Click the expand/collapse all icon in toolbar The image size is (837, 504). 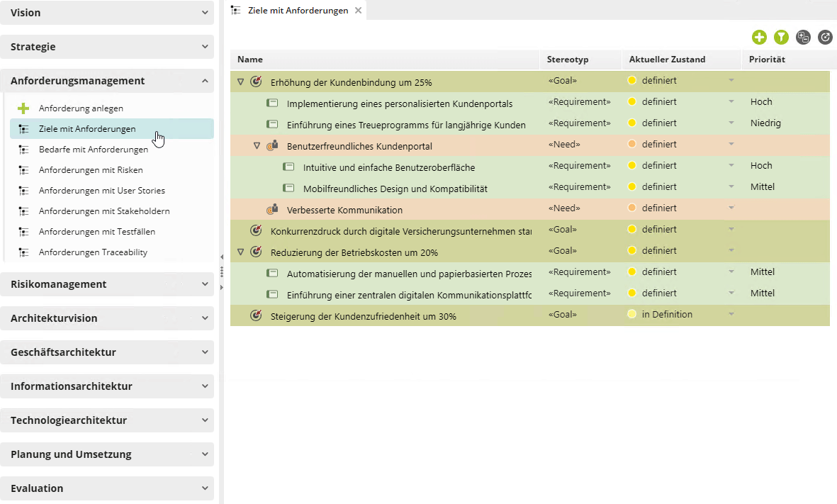pos(803,38)
